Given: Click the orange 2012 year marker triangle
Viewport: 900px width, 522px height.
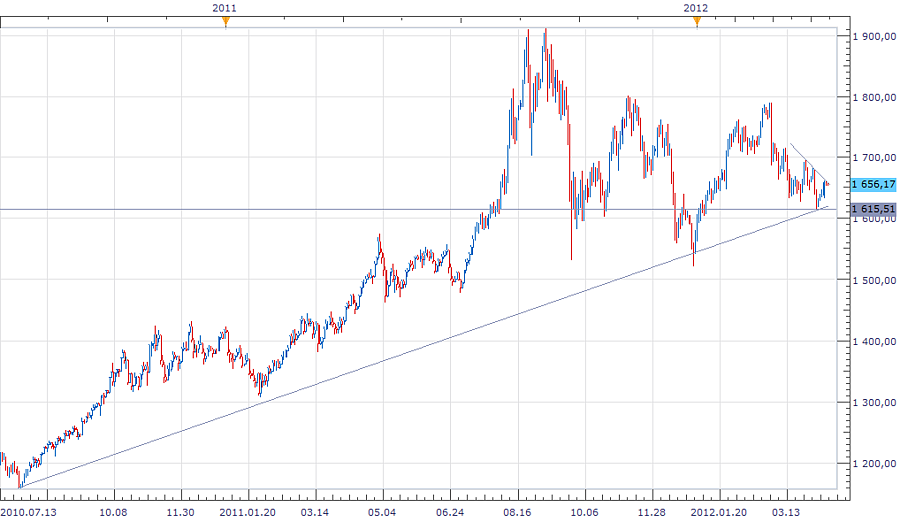Looking at the screenshot, I should (697, 22).
